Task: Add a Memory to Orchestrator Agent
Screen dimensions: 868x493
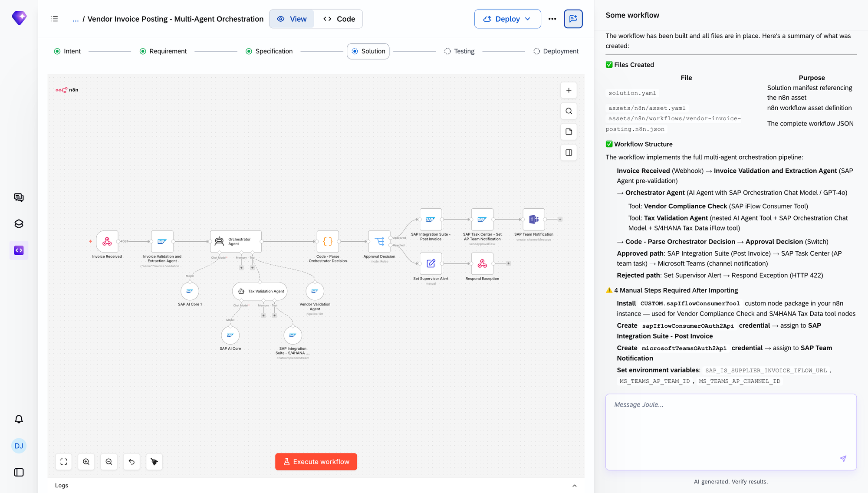Action: pyautogui.click(x=241, y=268)
